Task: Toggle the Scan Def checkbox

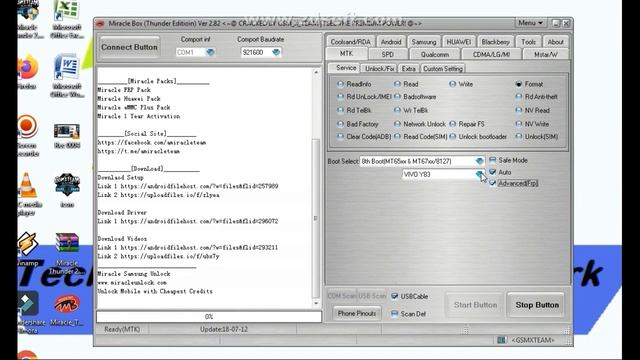Action: 394,314
